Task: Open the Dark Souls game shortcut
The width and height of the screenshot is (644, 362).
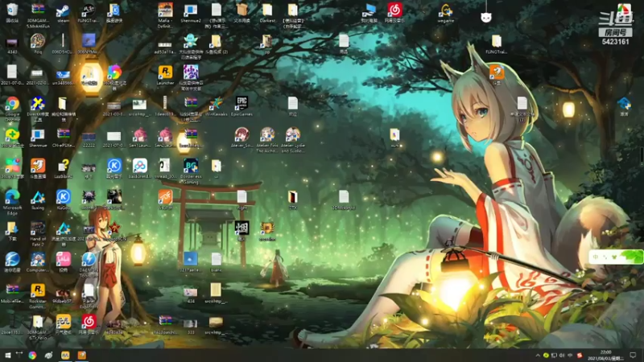Action: [x=114, y=200]
